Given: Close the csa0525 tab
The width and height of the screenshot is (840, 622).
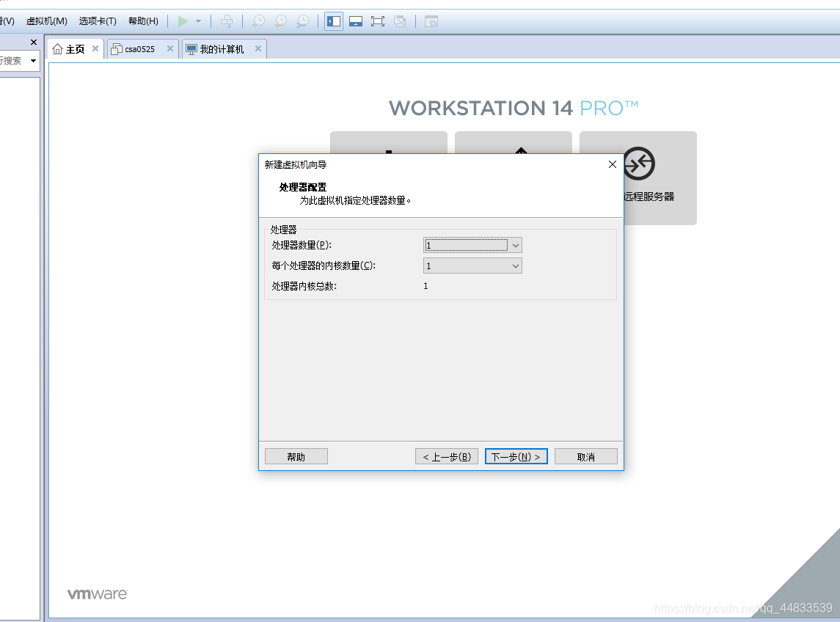Looking at the screenshot, I should [169, 48].
